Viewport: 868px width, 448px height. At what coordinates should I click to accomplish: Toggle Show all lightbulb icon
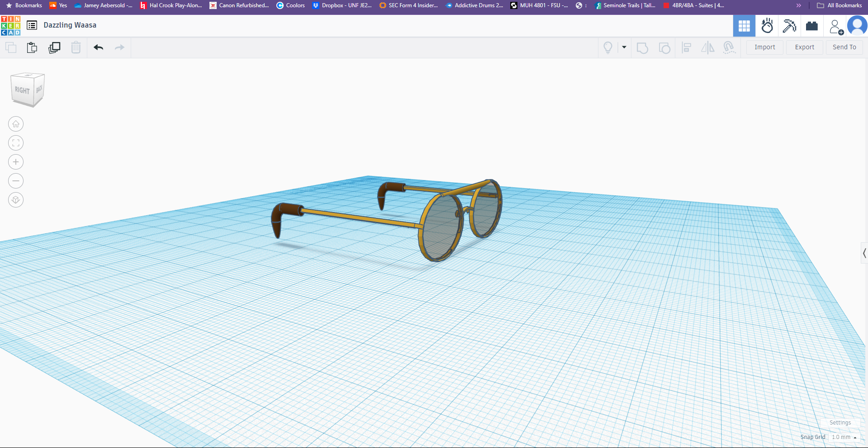click(608, 47)
